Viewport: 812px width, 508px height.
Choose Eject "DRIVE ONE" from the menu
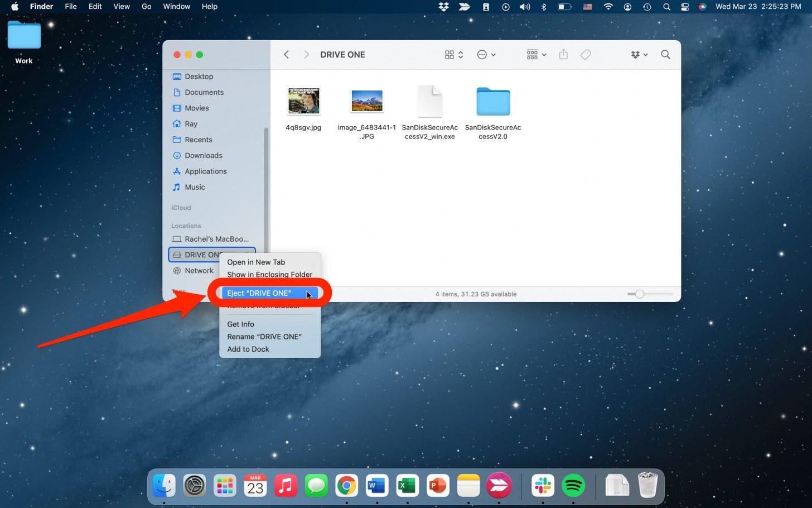click(259, 293)
